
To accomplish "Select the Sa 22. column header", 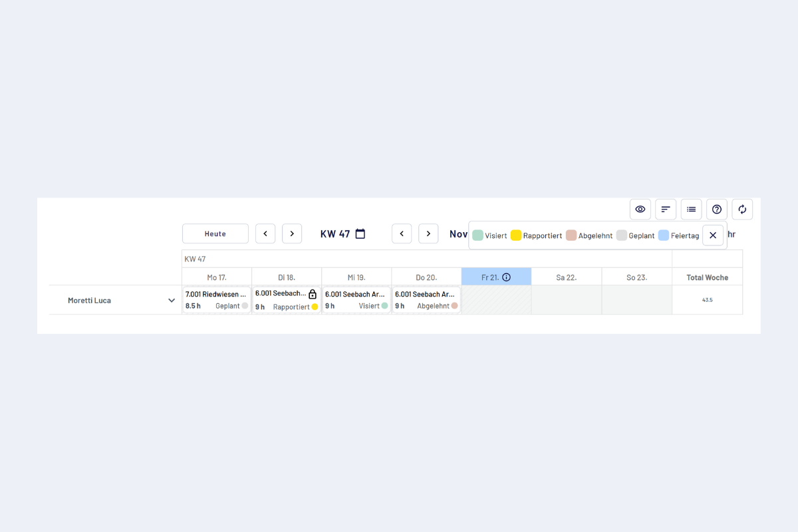I will 566,277.
